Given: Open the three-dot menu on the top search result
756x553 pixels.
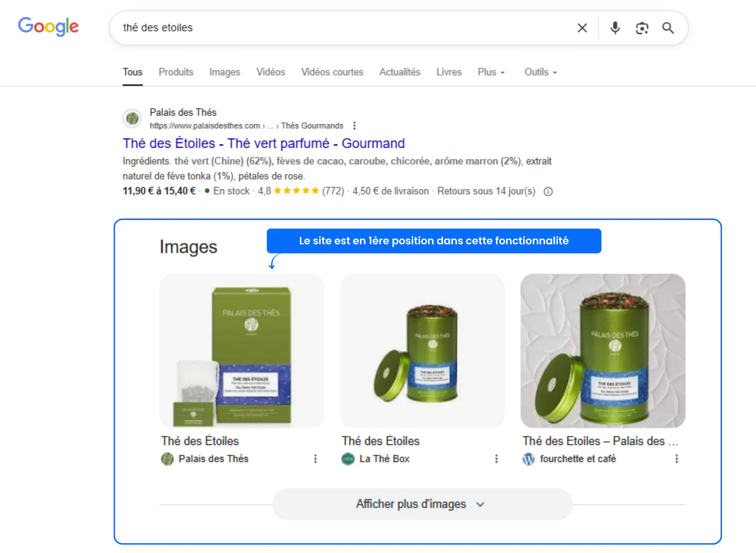Looking at the screenshot, I should coord(354,126).
